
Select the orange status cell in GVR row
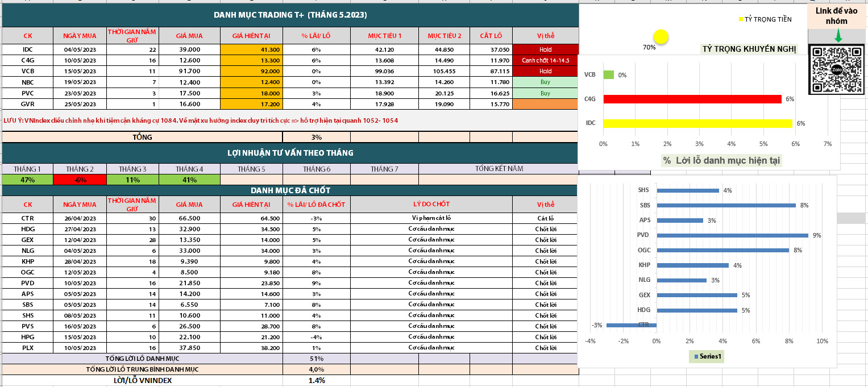click(545, 104)
